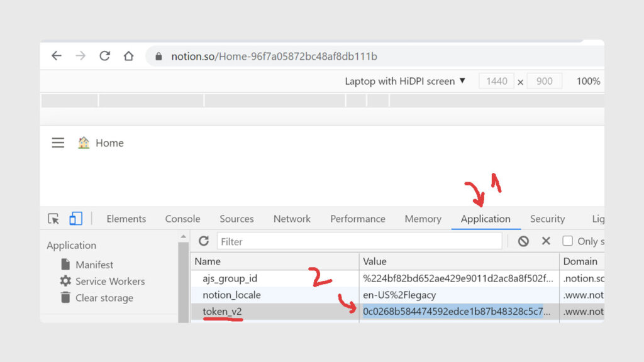Image resolution: width=644 pixels, height=362 pixels.
Task: Click the clear all cookies icon
Action: tap(523, 241)
